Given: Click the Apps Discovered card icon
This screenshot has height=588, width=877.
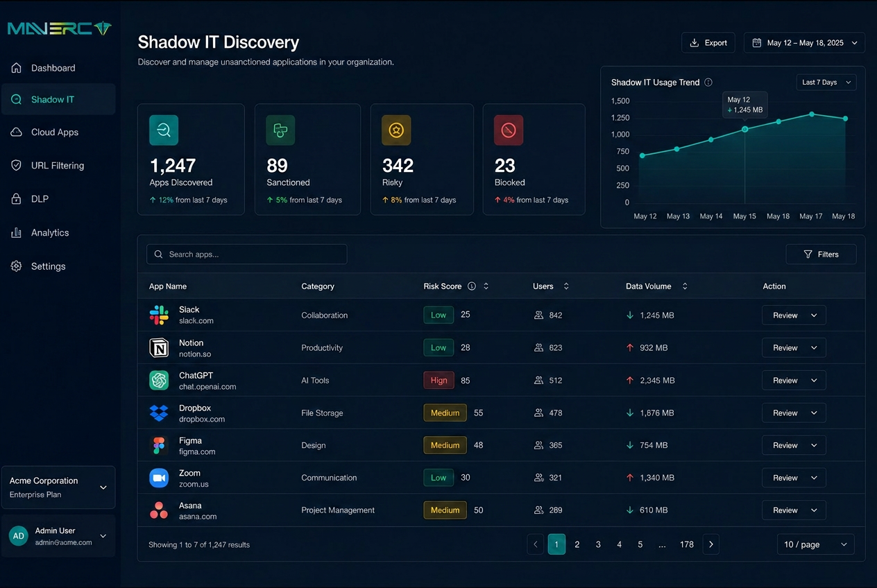Looking at the screenshot, I should [164, 130].
